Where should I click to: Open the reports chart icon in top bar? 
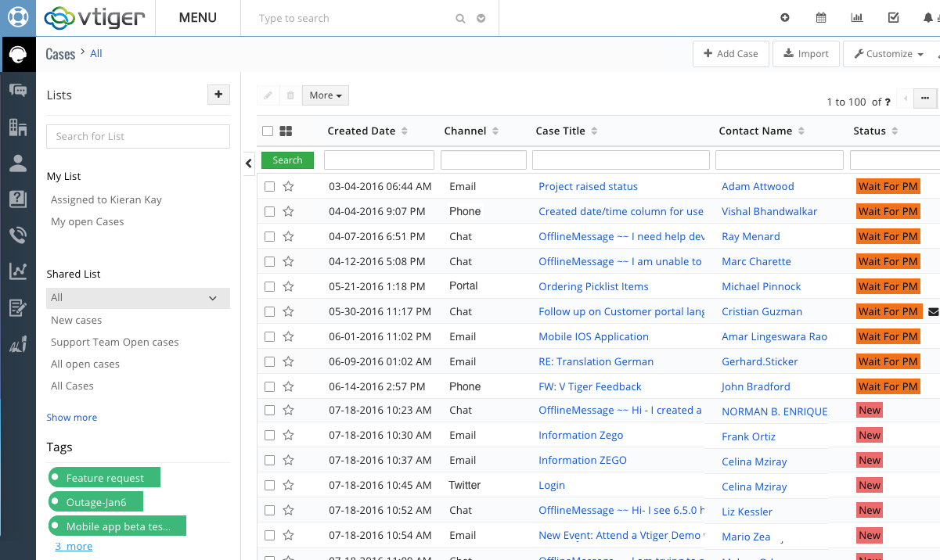857,18
